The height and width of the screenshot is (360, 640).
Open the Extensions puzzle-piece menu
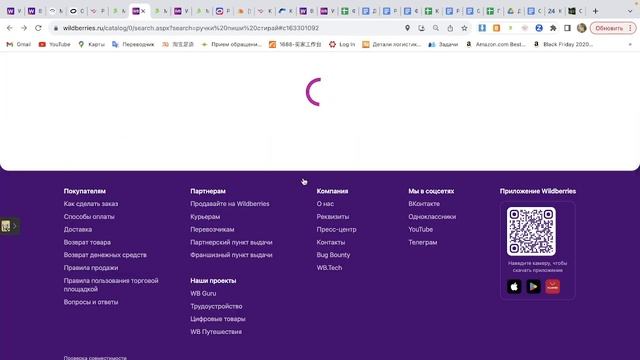click(x=553, y=28)
